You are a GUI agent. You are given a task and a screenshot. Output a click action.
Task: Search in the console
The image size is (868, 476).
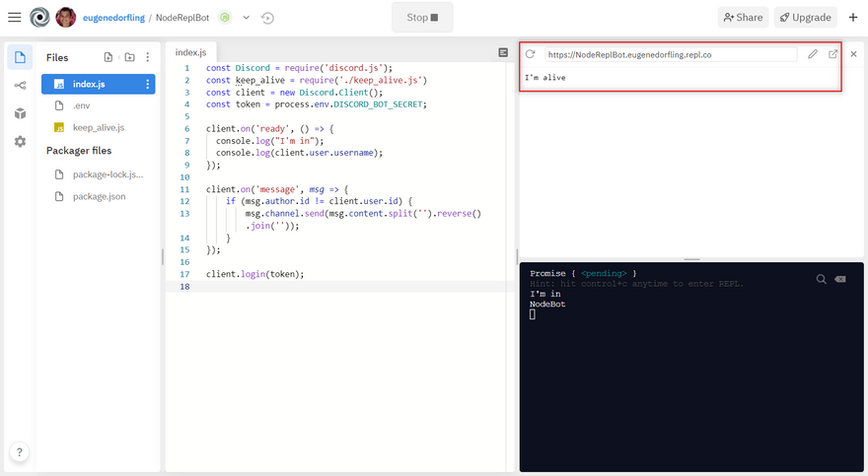821,279
